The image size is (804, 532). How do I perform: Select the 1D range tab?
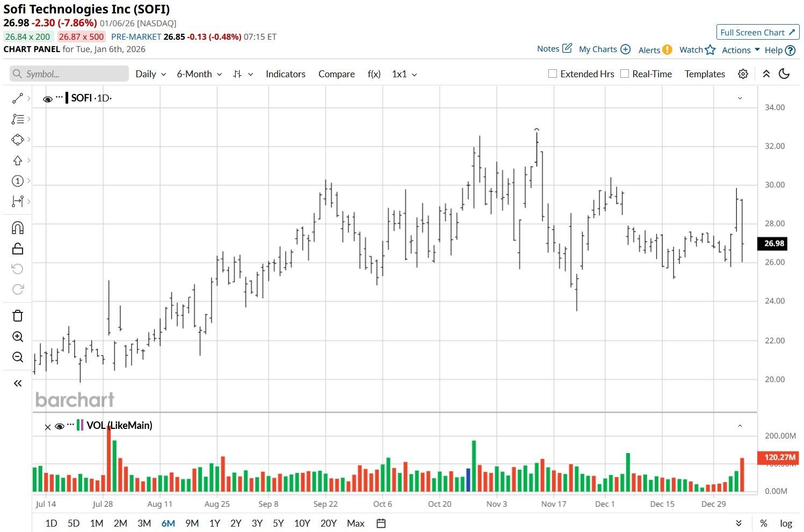(x=51, y=523)
